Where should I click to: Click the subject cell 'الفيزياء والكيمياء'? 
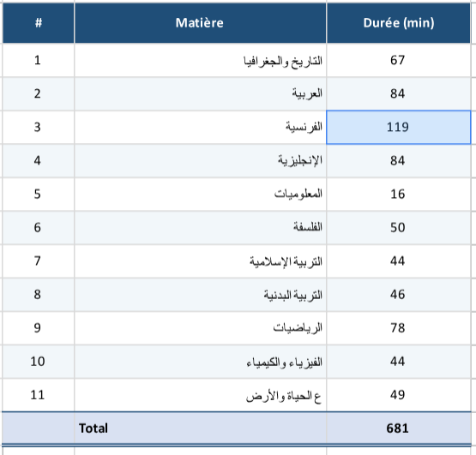point(201,362)
